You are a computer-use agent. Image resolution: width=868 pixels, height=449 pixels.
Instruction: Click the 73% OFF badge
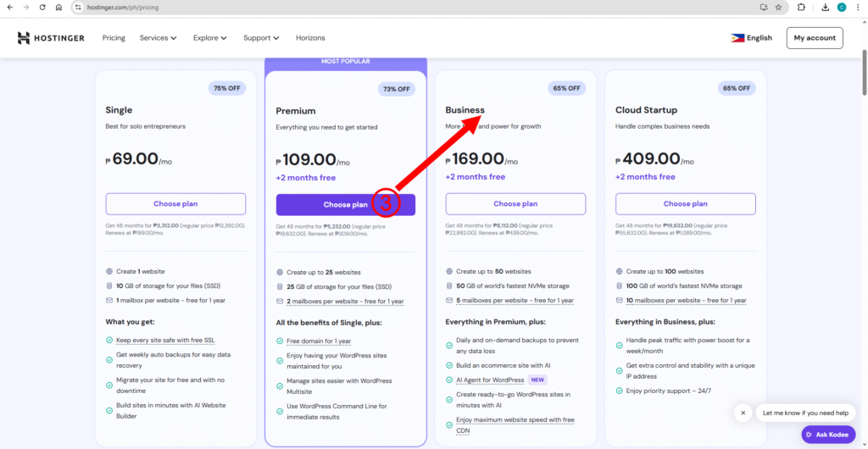[397, 89]
